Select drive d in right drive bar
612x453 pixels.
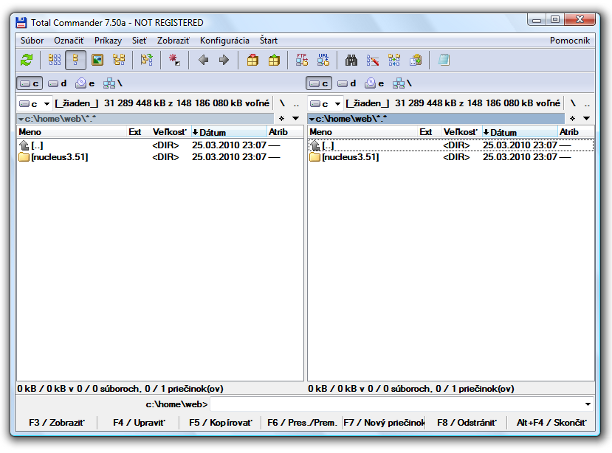click(347, 83)
